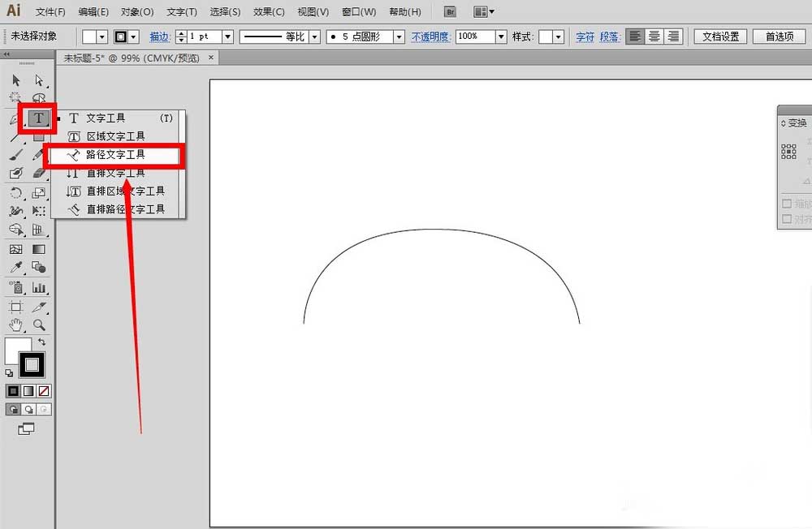Open the 不透明度 panel link
The width and height of the screenshot is (812, 529).
431,37
